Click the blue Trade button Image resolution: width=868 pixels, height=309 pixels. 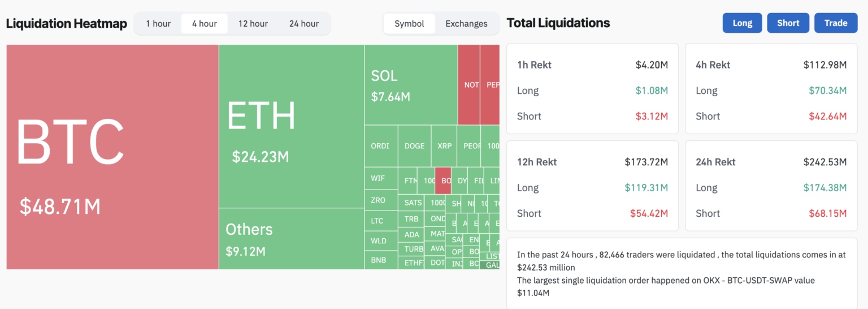click(835, 23)
